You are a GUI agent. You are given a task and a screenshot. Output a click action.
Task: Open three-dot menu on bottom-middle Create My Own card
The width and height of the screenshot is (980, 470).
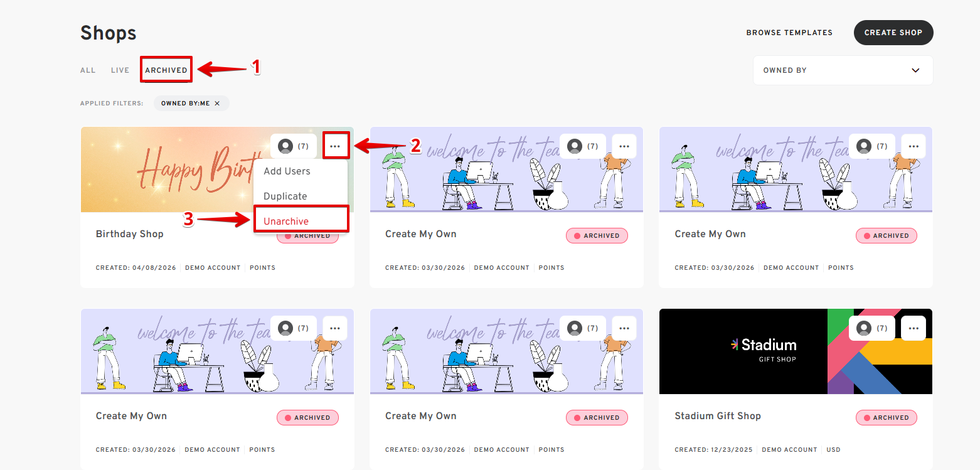(x=624, y=328)
